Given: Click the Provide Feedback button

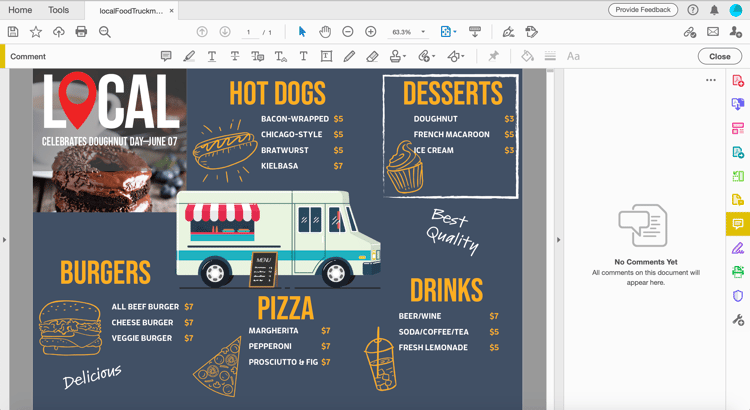Looking at the screenshot, I should point(643,10).
